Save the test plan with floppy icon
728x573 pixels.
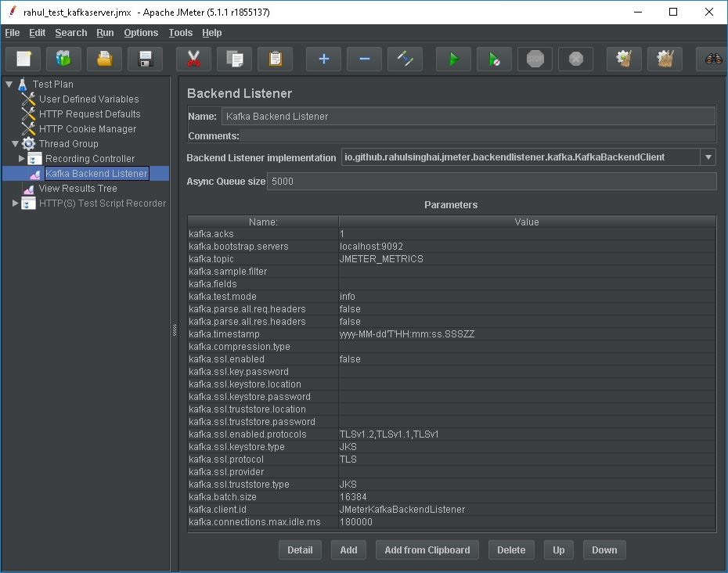click(146, 59)
